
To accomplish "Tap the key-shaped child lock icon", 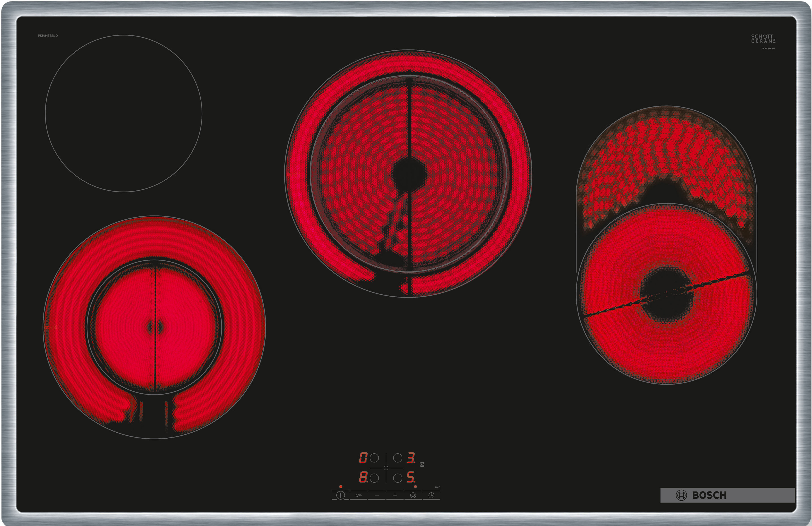I will pyautogui.click(x=359, y=495).
